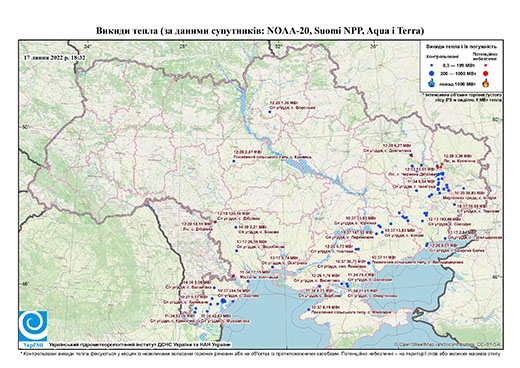This screenshot has height=368, width=520.
Task: Click the blue flame legend icon
Action: [x=432, y=83]
